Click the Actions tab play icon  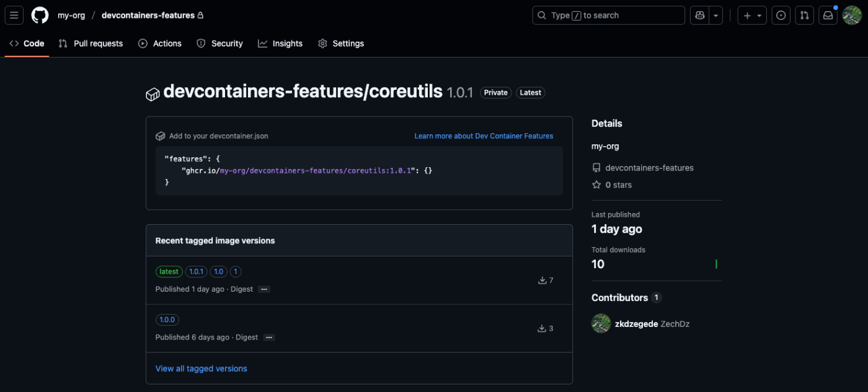point(143,43)
